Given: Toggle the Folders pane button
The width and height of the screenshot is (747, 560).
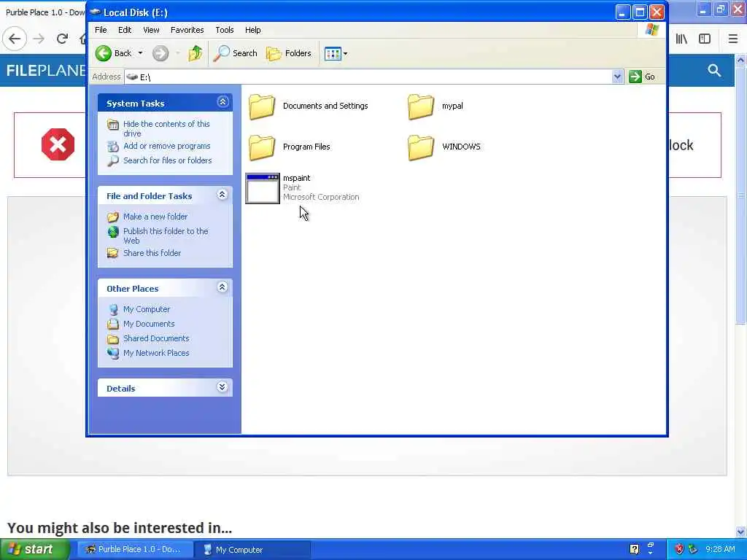Looking at the screenshot, I should [x=289, y=53].
